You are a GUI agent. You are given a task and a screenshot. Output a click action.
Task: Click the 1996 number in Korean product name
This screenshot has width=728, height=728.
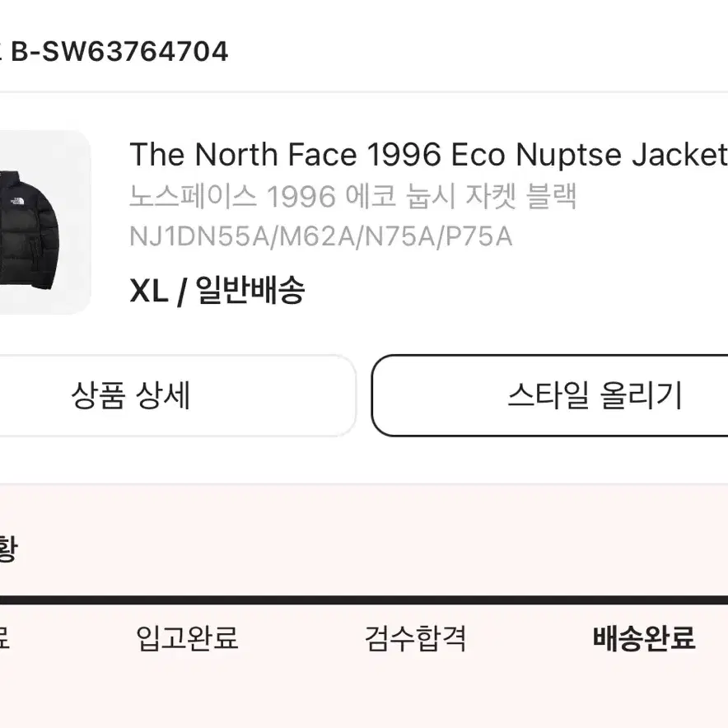point(301,197)
